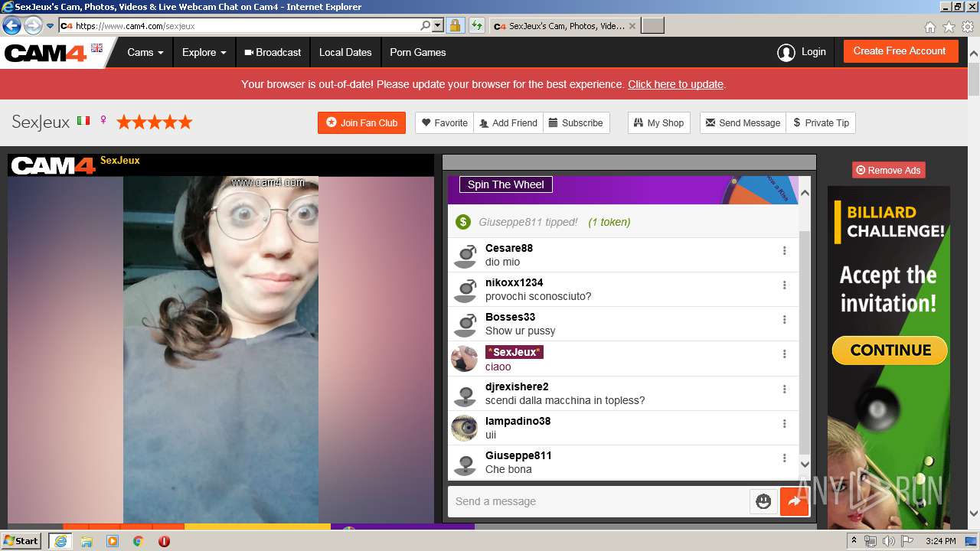Click the UK language flag icon
Screen dimensions: 980x551
tap(96, 48)
